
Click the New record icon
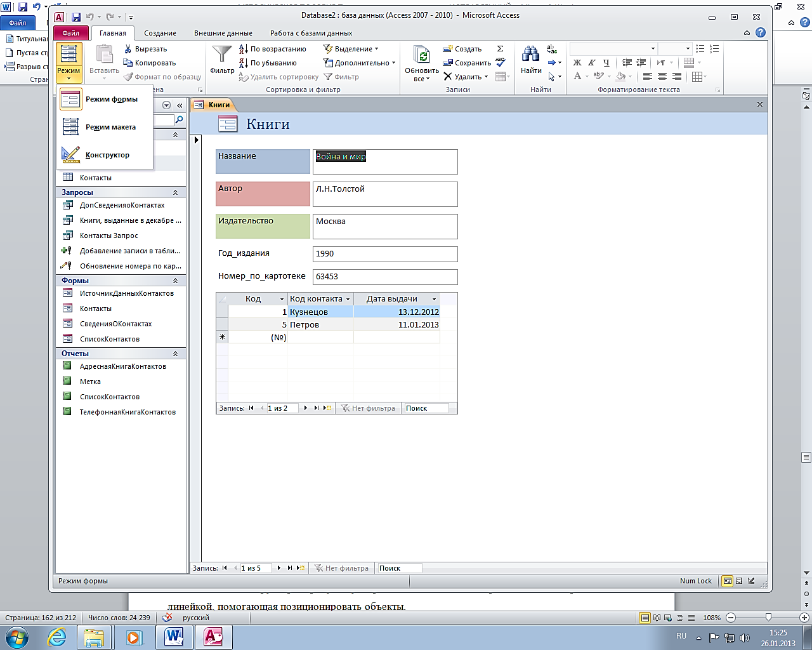[448, 49]
